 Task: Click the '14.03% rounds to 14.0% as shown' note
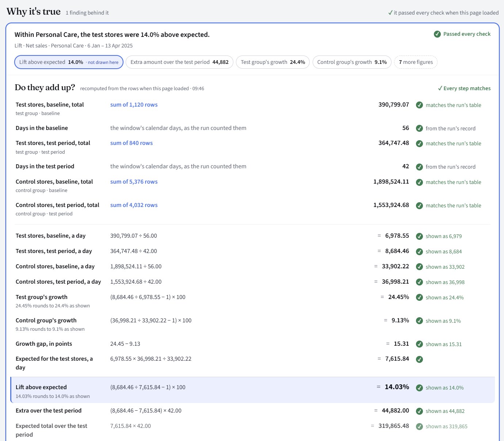53,396
